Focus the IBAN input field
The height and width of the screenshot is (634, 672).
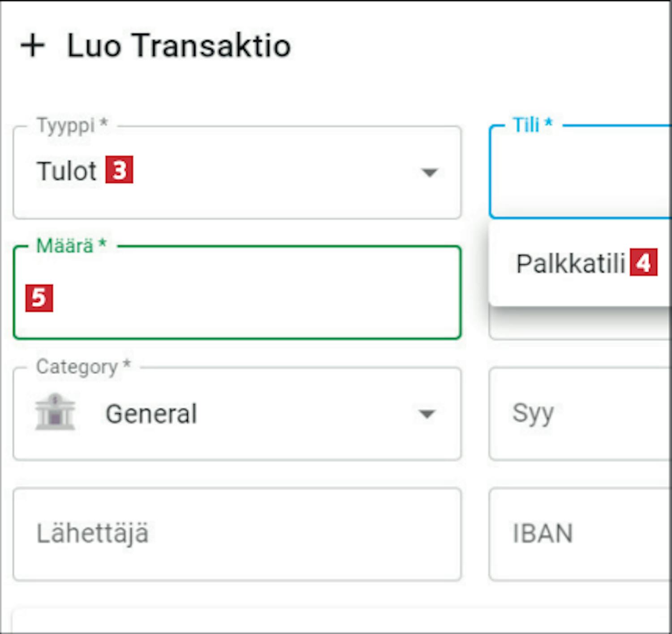(x=582, y=534)
